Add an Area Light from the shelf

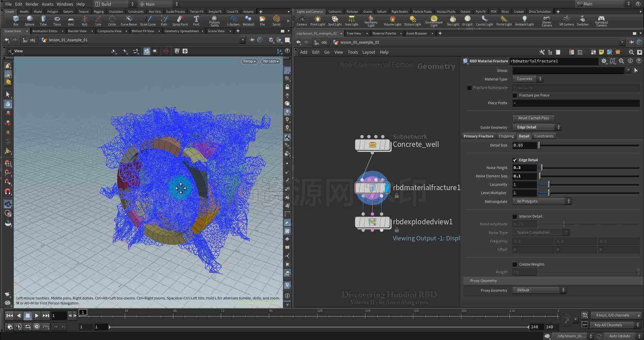351,20
